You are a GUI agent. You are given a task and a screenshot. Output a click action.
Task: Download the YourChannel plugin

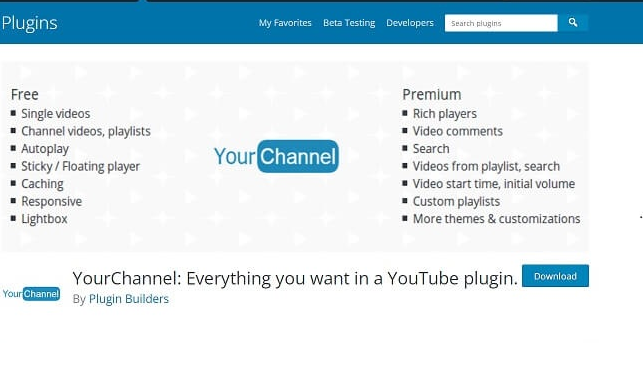pyautogui.click(x=555, y=276)
